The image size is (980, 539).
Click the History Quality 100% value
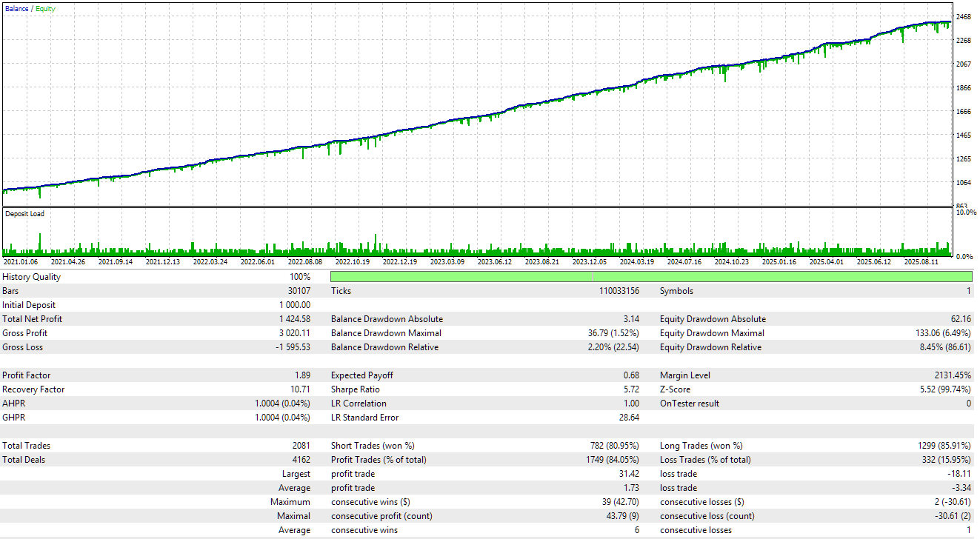click(300, 277)
